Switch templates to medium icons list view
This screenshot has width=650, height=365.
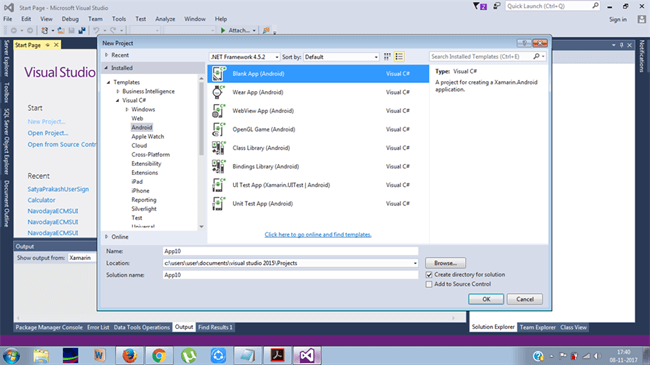[x=399, y=57]
